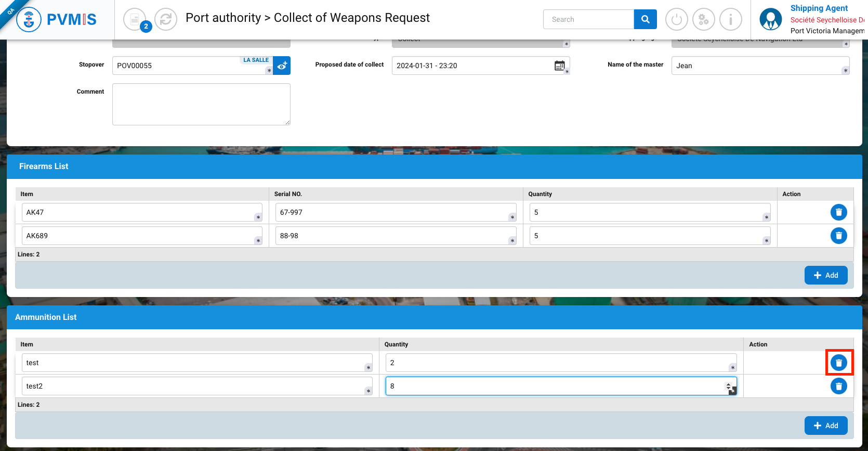
Task: Click the blue search magnifier button
Action: (x=645, y=19)
